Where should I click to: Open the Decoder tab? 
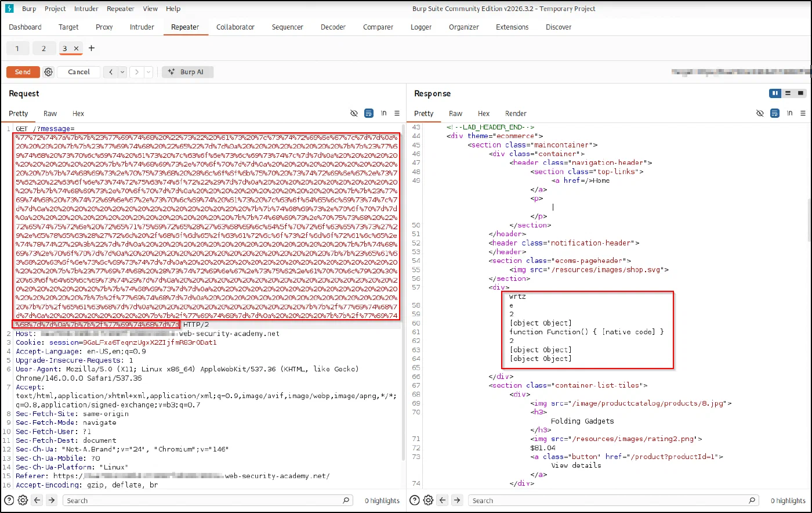click(333, 27)
